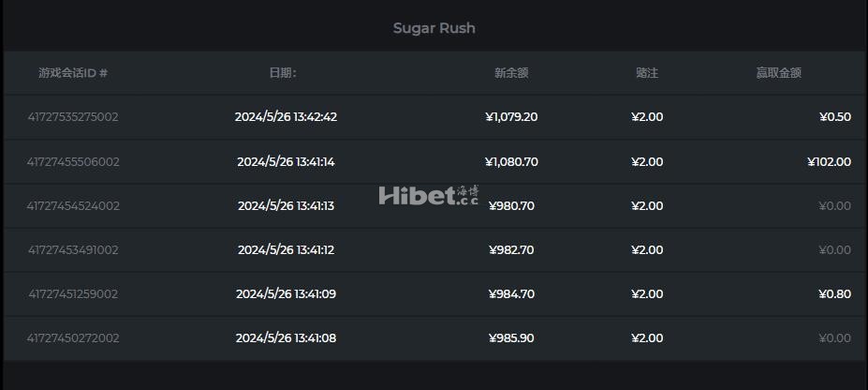Viewport: 868px width, 390px height.
Task: Click the Hibet.cc watermark logo
Action: coord(429,196)
